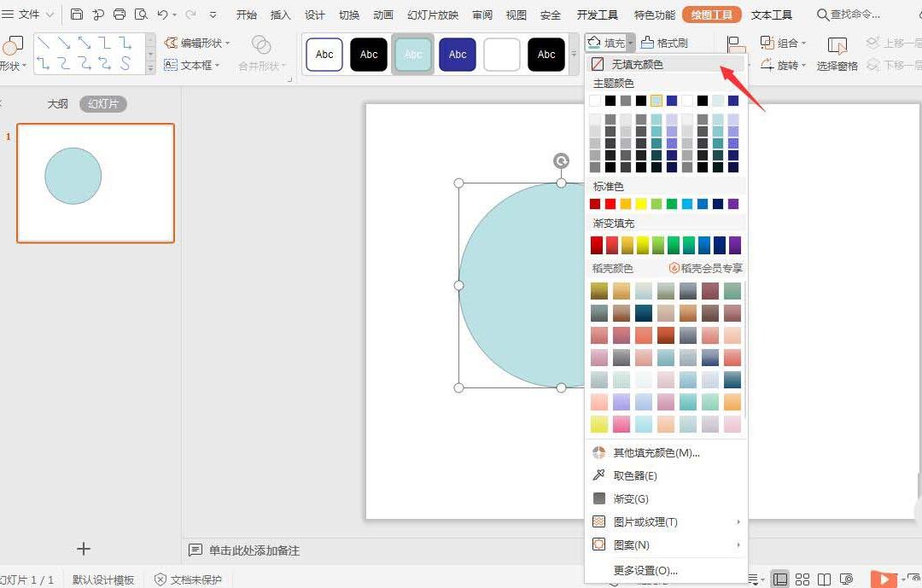Click the slide 1 thumbnail
922x588 pixels.
95,183
